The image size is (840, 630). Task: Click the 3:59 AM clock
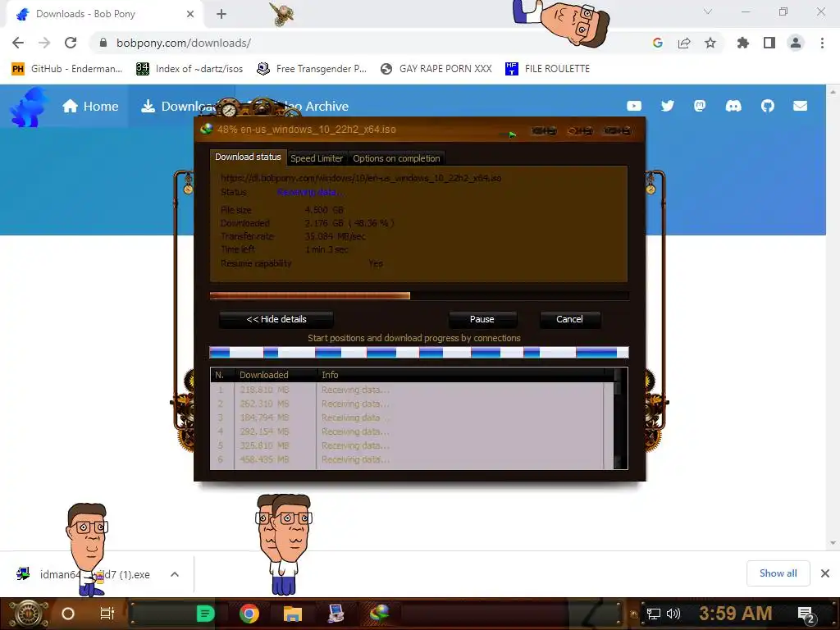click(736, 614)
